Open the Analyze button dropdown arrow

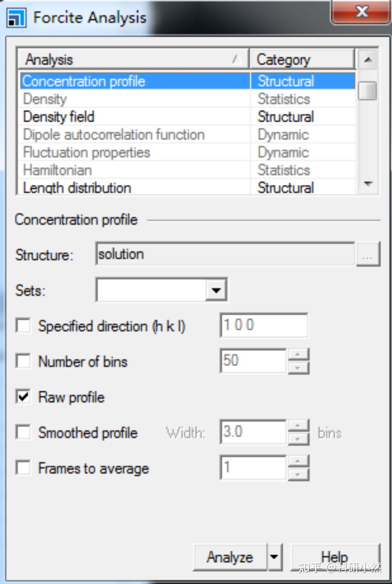click(274, 557)
